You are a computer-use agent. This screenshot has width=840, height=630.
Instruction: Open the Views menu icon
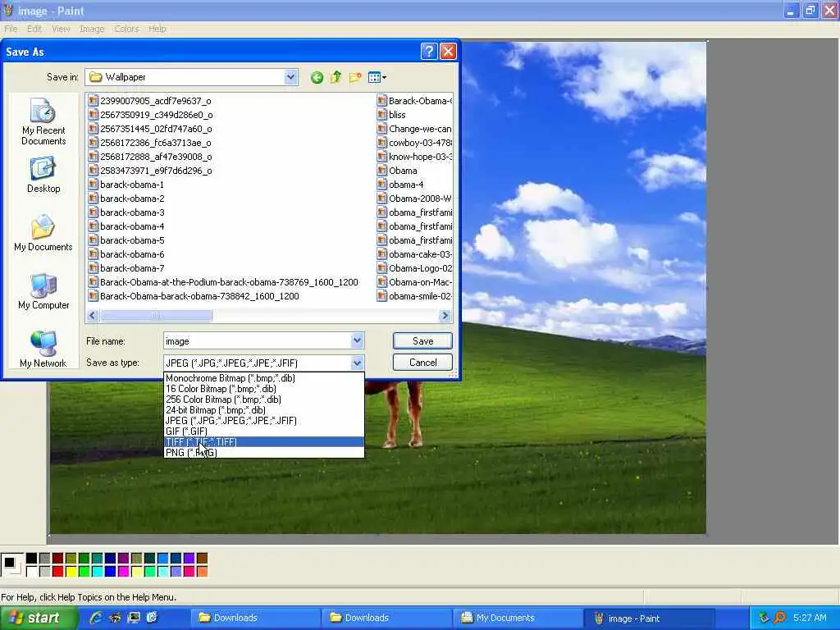click(x=377, y=78)
